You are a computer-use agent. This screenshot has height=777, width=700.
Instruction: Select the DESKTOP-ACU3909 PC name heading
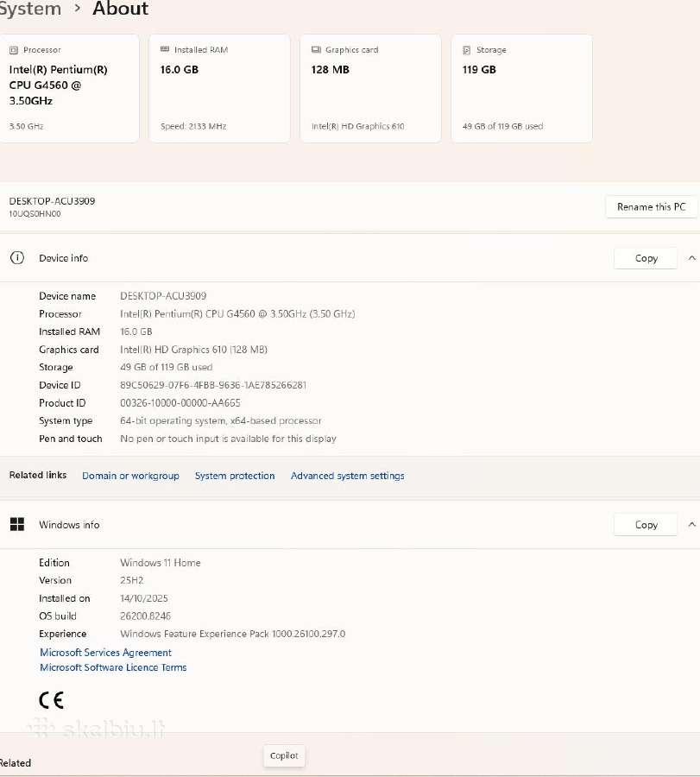click(52, 201)
